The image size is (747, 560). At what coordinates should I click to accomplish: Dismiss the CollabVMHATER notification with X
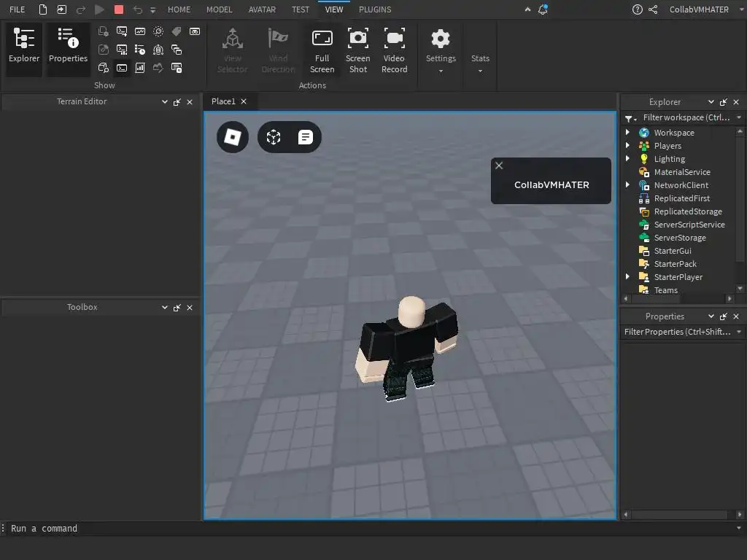pyautogui.click(x=499, y=166)
